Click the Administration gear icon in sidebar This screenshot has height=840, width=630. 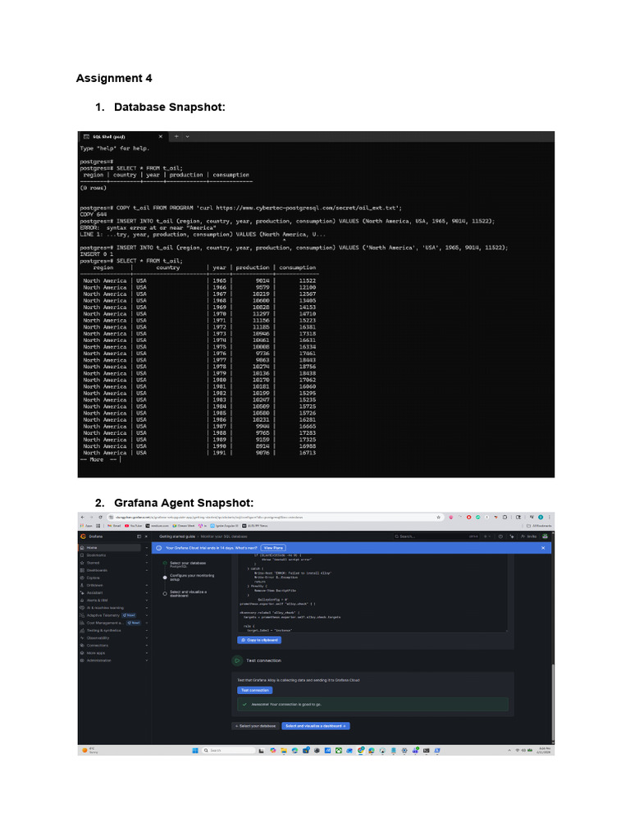[82, 660]
